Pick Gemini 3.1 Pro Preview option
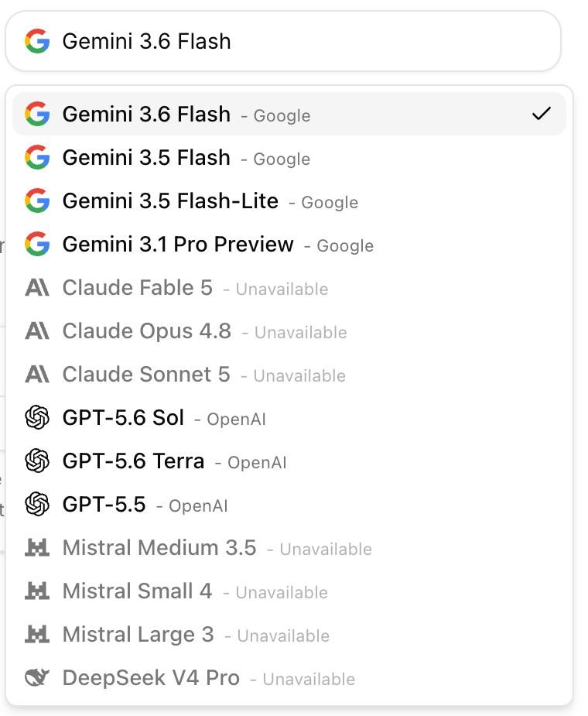 [x=289, y=245]
